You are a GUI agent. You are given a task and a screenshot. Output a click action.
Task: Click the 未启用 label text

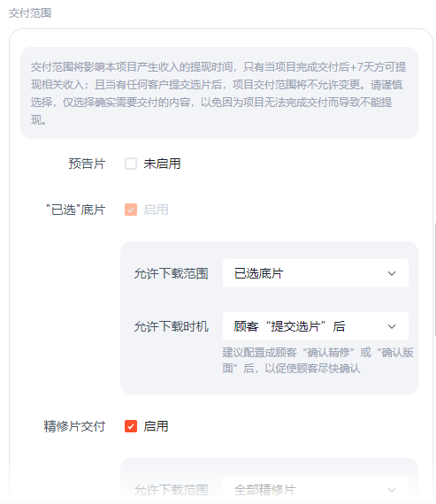coord(162,164)
